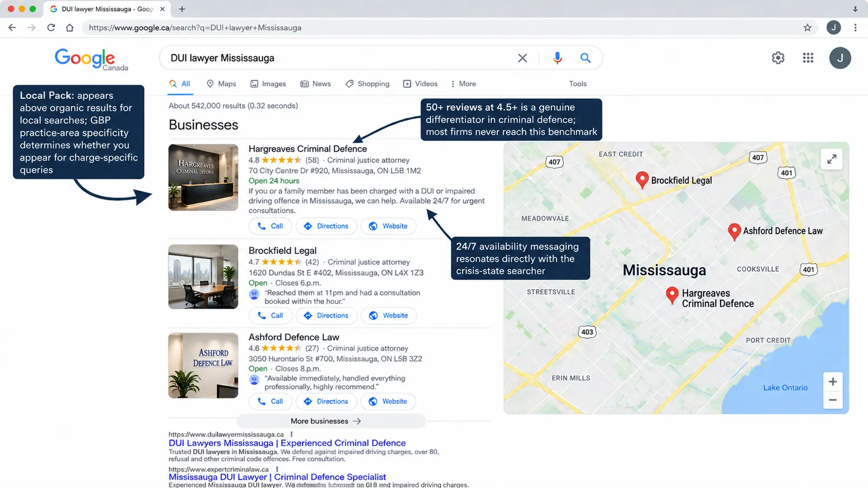Select the Hargreaves Criminal Defence map pin
This screenshot has height=488, width=868.
click(672, 295)
